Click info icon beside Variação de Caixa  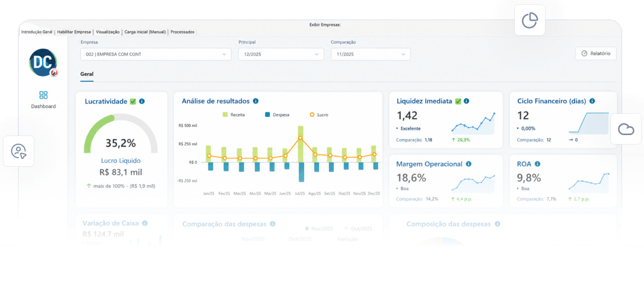[145, 223]
